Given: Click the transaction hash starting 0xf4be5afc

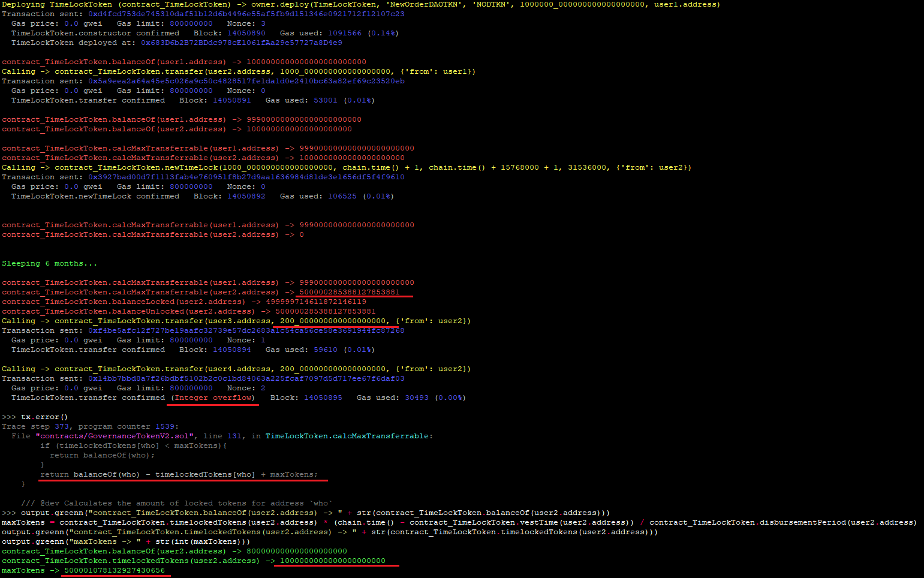Looking at the screenshot, I should [x=246, y=330].
